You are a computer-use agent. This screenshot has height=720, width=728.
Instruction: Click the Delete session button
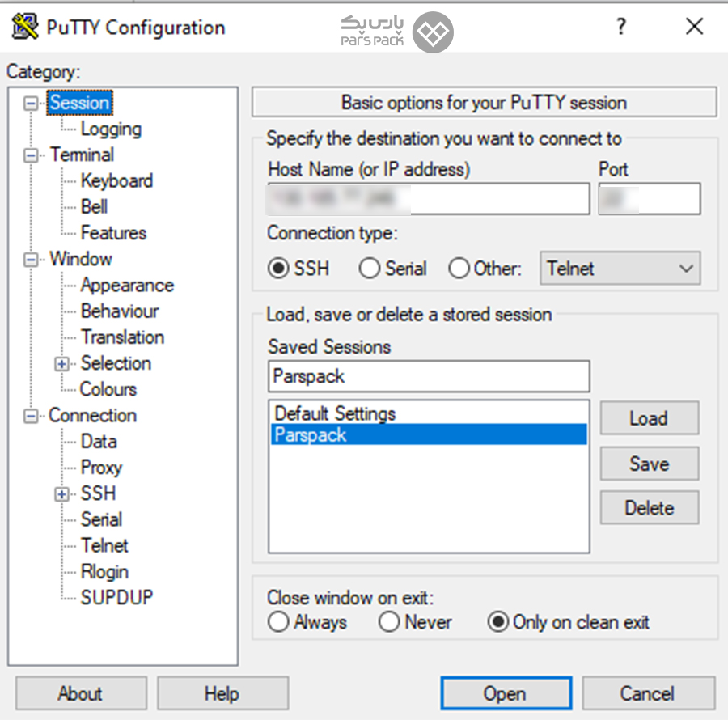pyautogui.click(x=649, y=508)
